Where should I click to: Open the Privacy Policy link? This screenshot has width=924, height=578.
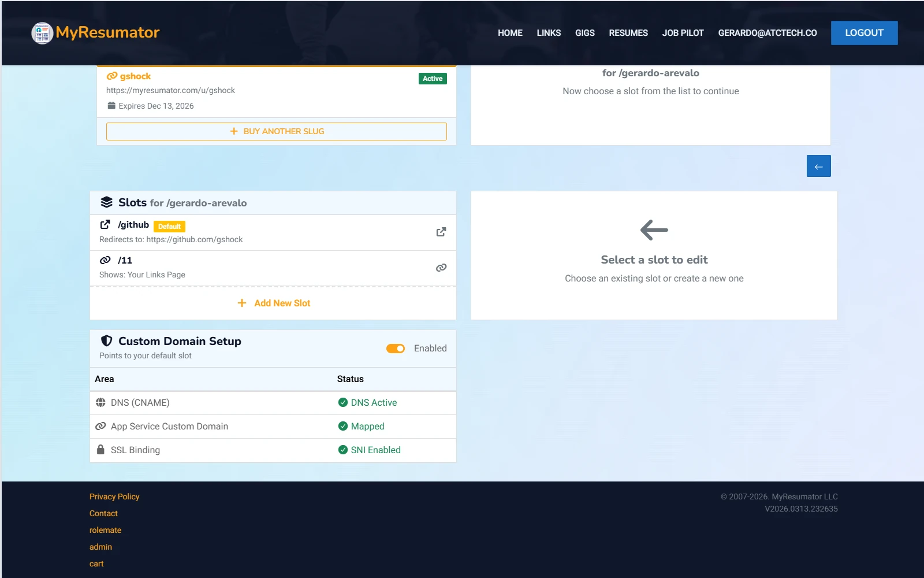point(114,496)
